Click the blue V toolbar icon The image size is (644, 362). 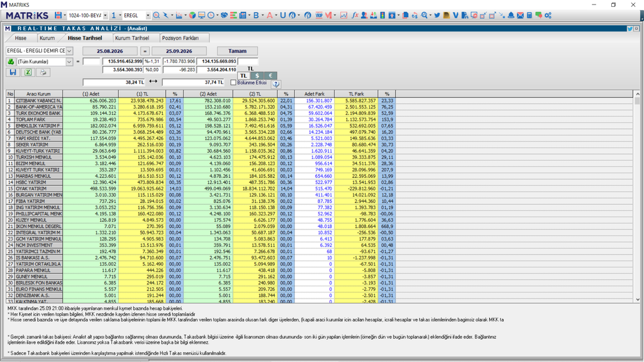pyautogui.click(x=455, y=15)
